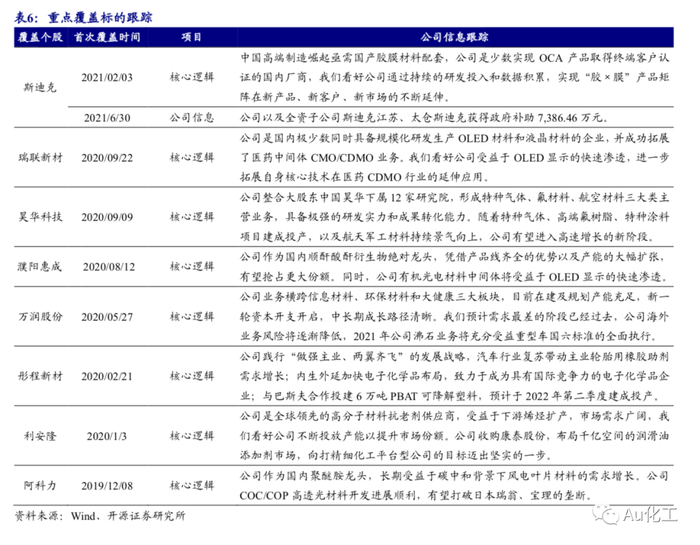The width and height of the screenshot is (700, 545).
Task: Select the stock name '利安隆'
Action: coord(40,436)
